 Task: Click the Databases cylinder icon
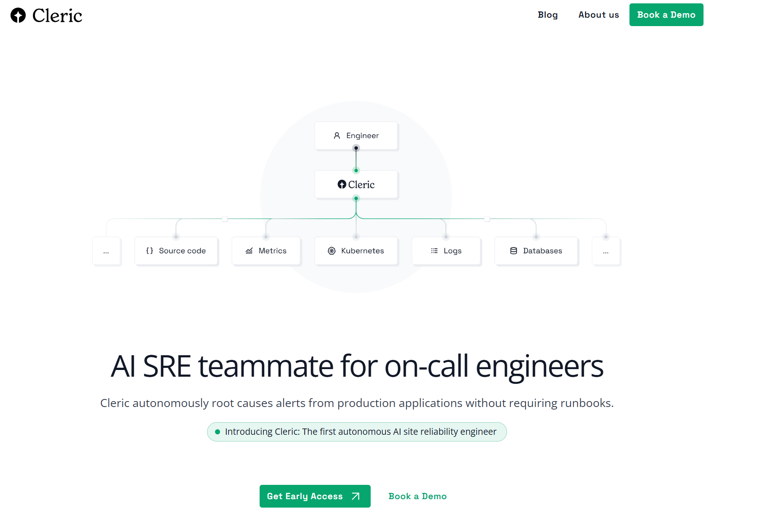tap(513, 251)
